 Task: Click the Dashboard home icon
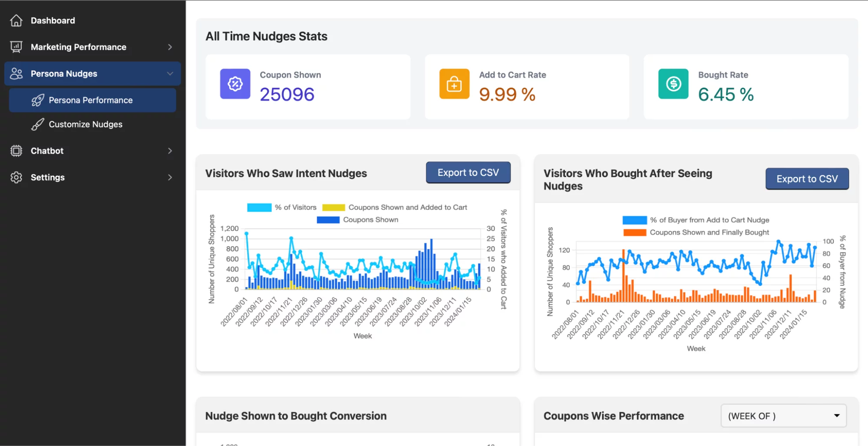click(x=16, y=20)
